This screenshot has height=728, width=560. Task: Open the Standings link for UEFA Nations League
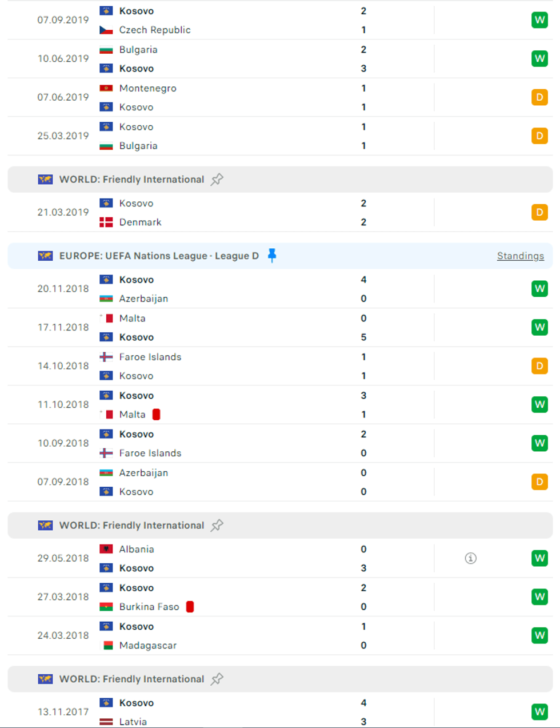[520, 256]
